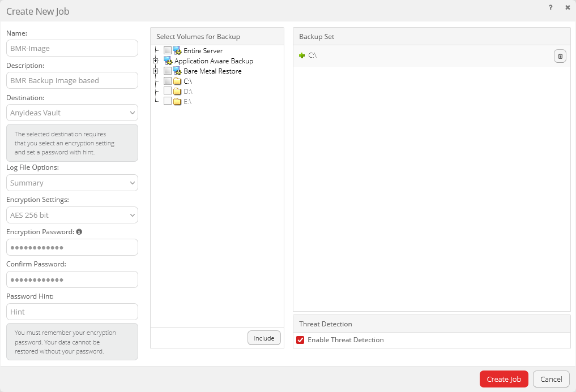Open the Encryption Settings dropdown
This screenshot has width=576, height=392.
point(72,215)
